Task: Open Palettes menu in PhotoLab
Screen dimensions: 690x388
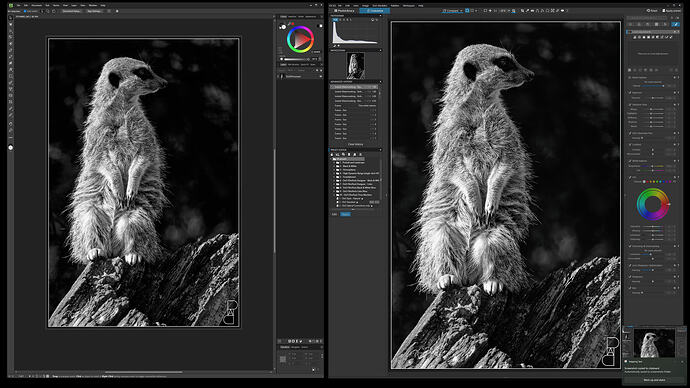Action: tap(395, 6)
